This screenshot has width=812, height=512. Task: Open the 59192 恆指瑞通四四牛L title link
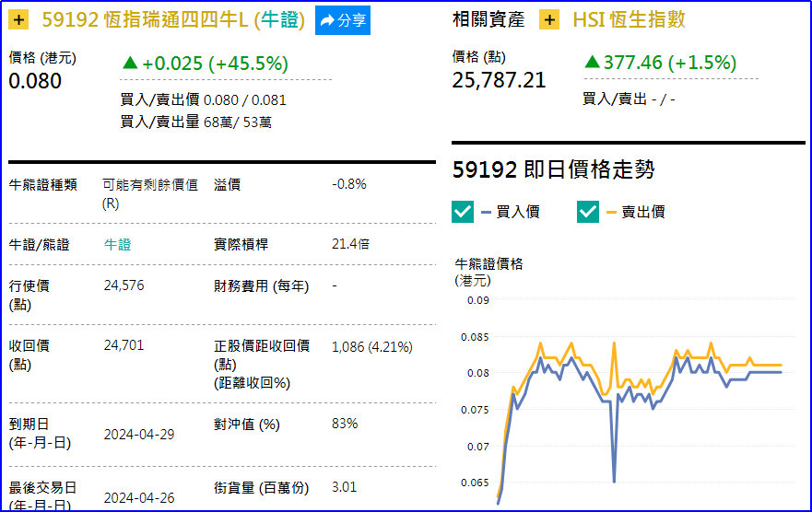145,20
